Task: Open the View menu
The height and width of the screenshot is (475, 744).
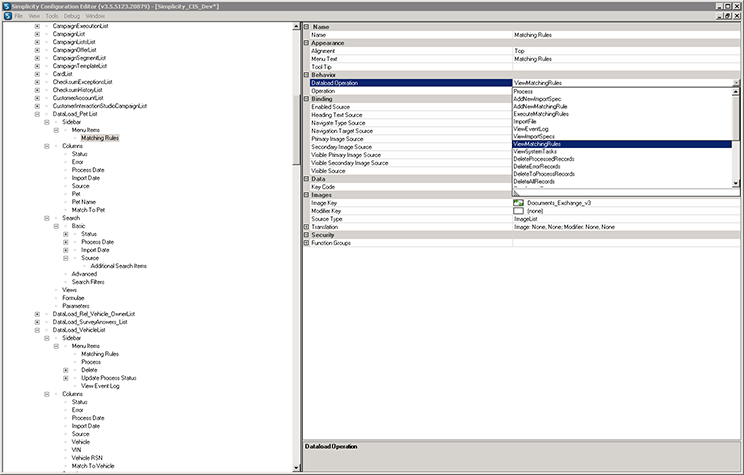Action: (34, 16)
